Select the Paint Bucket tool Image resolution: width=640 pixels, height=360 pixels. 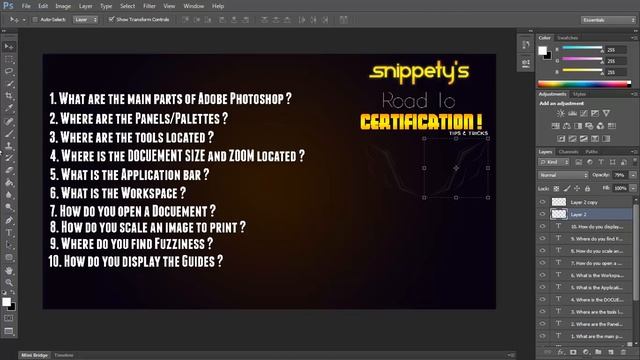pyautogui.click(x=9, y=183)
